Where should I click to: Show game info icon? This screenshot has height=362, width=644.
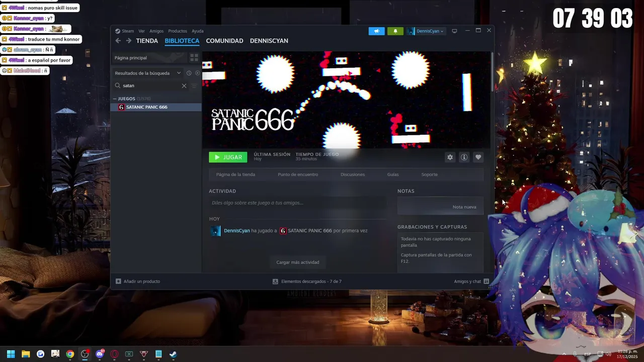pos(464,157)
